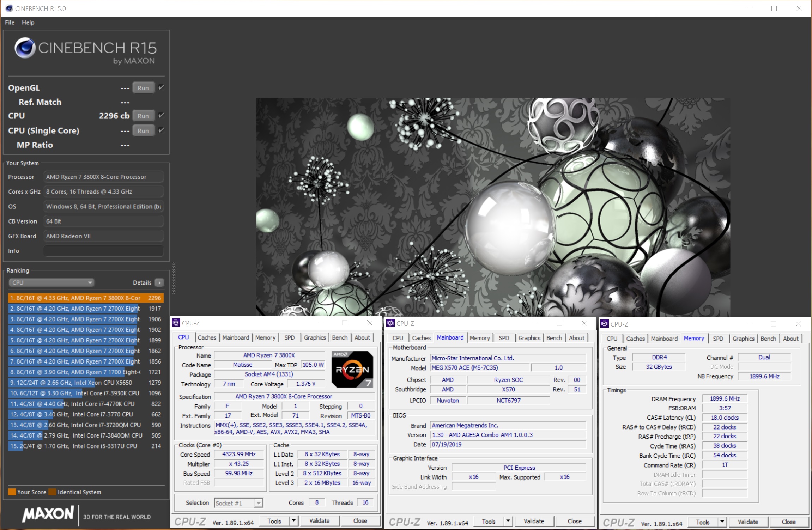Viewport: 812px width, 530px height.
Task: Open the CPU ranking type dropdown
Action: point(51,282)
